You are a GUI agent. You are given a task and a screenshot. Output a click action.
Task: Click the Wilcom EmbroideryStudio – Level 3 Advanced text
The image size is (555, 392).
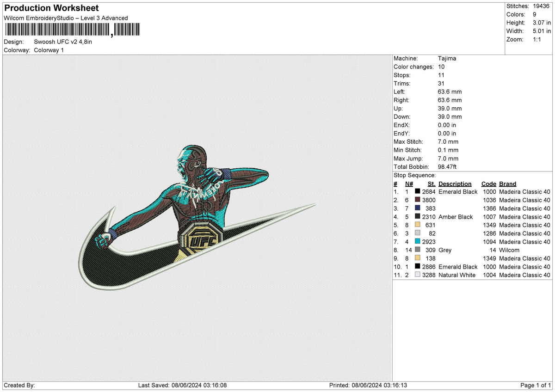66,18
